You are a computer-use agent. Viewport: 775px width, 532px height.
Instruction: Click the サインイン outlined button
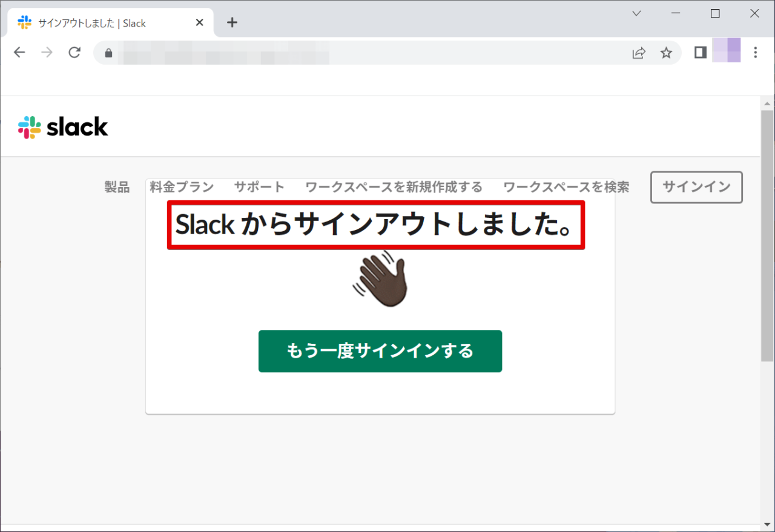[696, 187]
